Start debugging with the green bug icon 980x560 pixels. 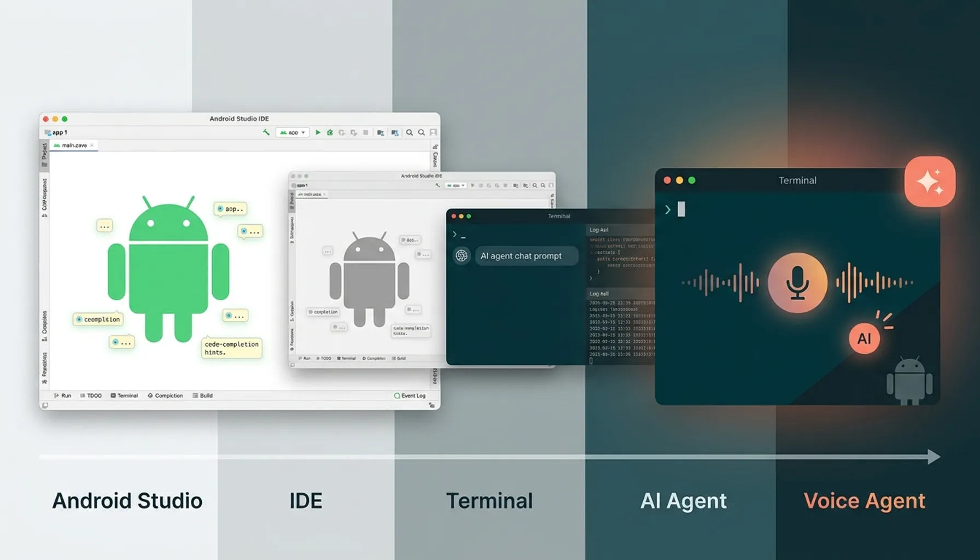(x=330, y=132)
